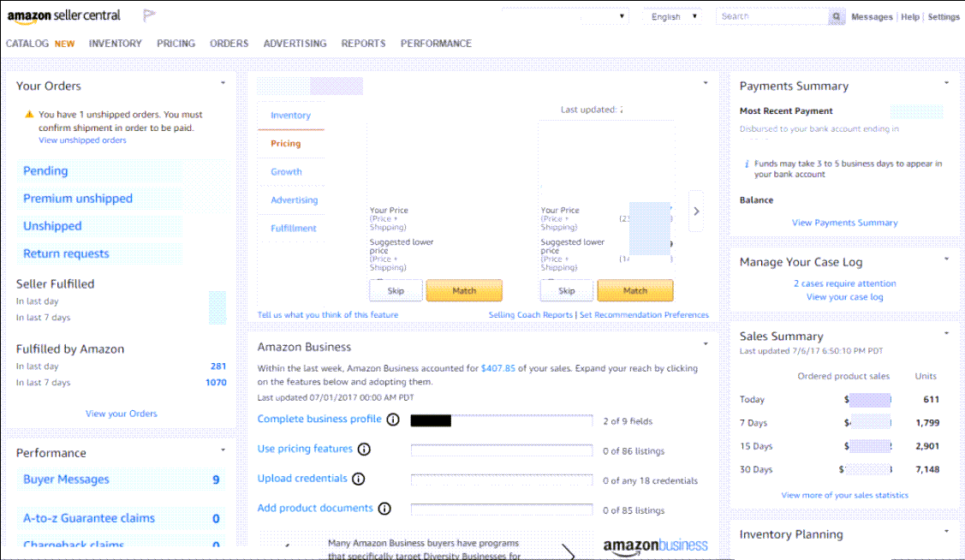Click View your case log link
This screenshot has width=965, height=560.
tap(844, 297)
